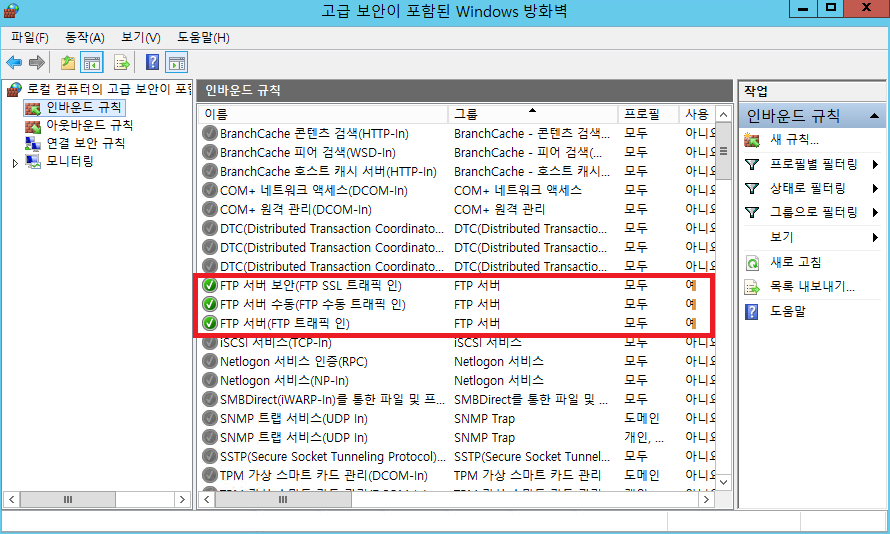Click the green check icon of FTP 서버 보안 rule
This screenshot has width=890, height=534.
pos(210,285)
